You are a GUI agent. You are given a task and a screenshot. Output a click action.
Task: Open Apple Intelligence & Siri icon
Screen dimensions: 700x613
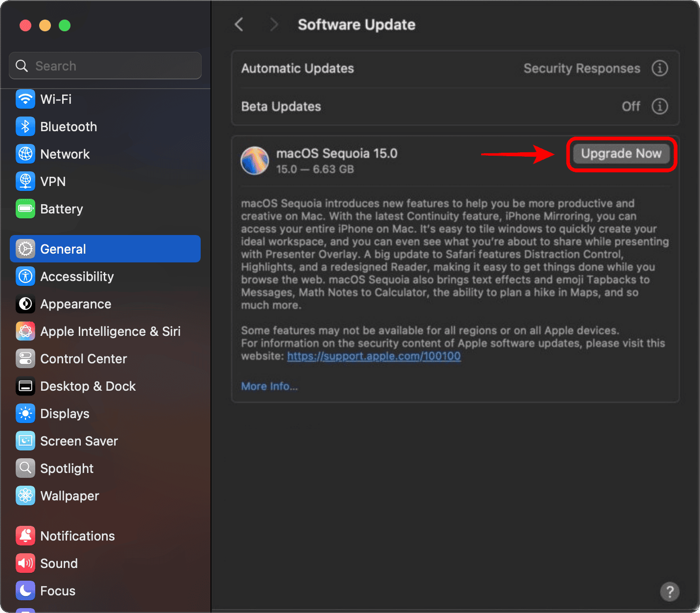pos(25,331)
